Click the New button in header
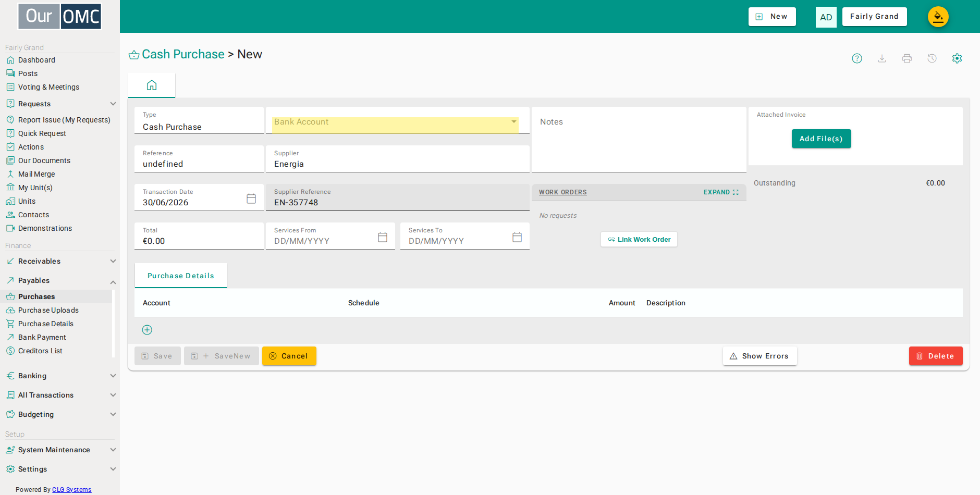 tap(772, 17)
